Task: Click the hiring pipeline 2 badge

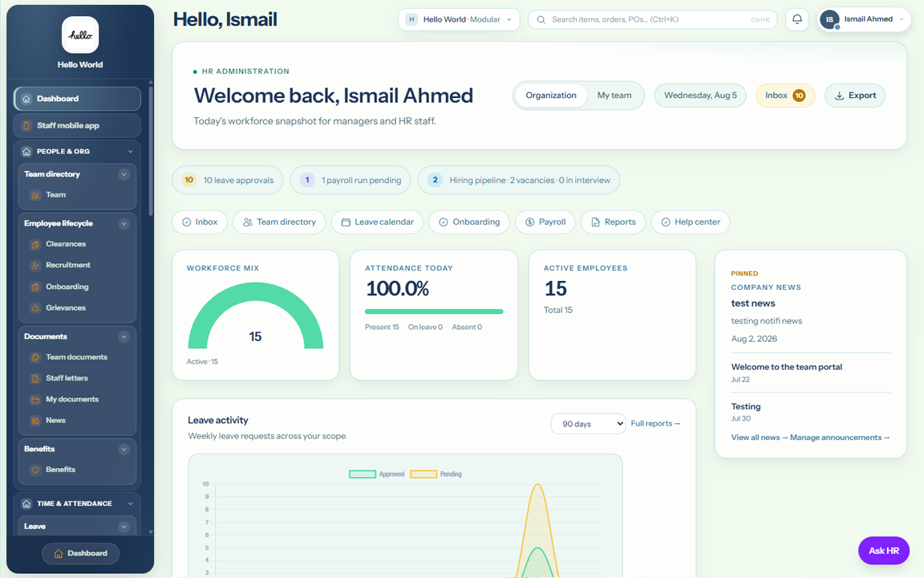Action: click(x=435, y=180)
